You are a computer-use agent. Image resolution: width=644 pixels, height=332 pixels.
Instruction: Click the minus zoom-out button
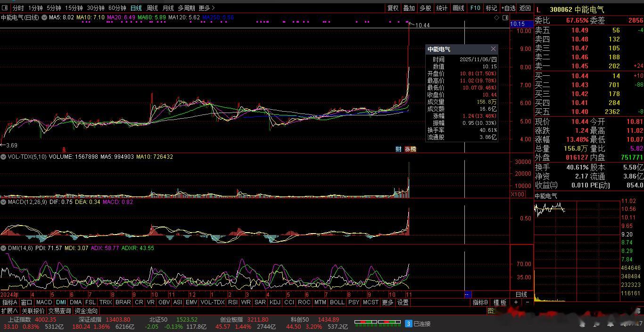point(527,302)
